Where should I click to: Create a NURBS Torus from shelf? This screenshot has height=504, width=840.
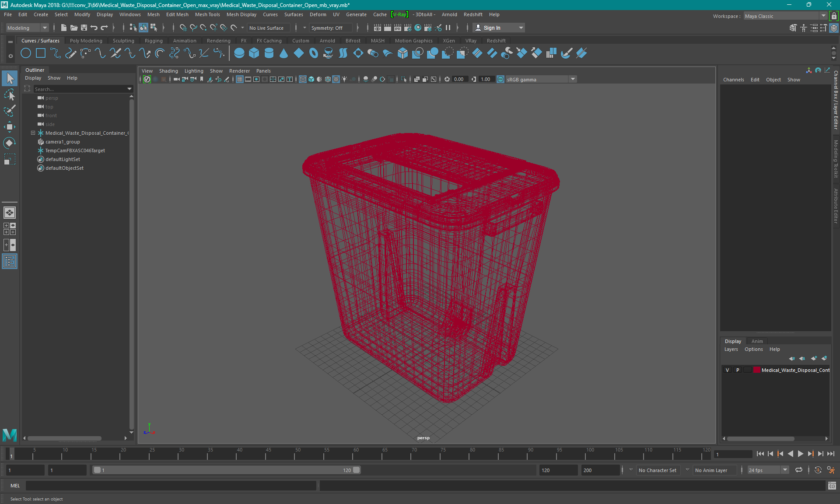314,53
